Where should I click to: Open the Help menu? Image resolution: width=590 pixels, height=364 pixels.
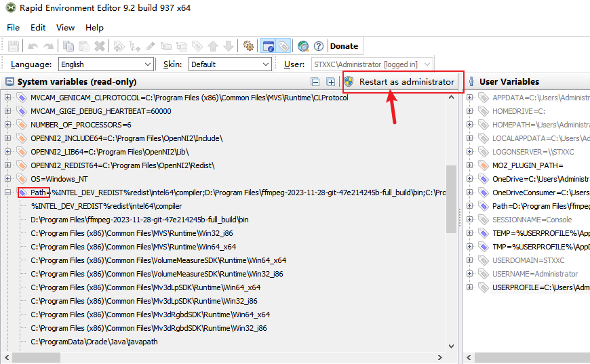94,27
